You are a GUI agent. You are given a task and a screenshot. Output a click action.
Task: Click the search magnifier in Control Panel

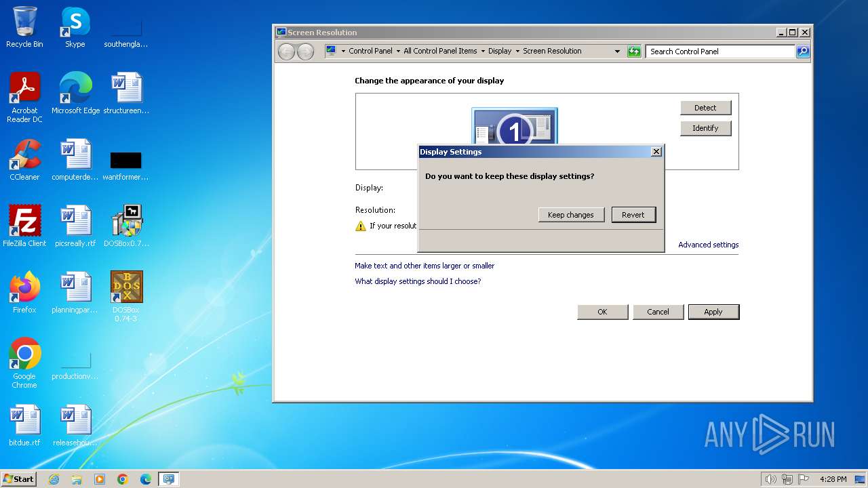click(803, 52)
